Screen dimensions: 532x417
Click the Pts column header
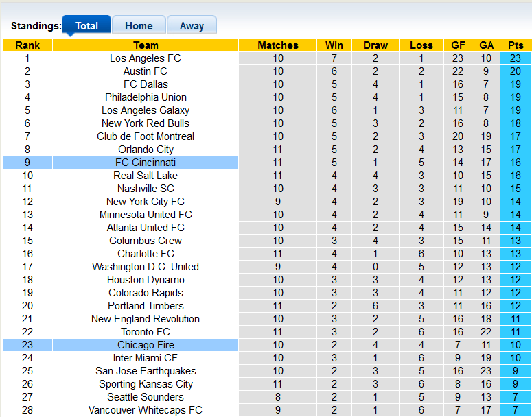click(516, 45)
